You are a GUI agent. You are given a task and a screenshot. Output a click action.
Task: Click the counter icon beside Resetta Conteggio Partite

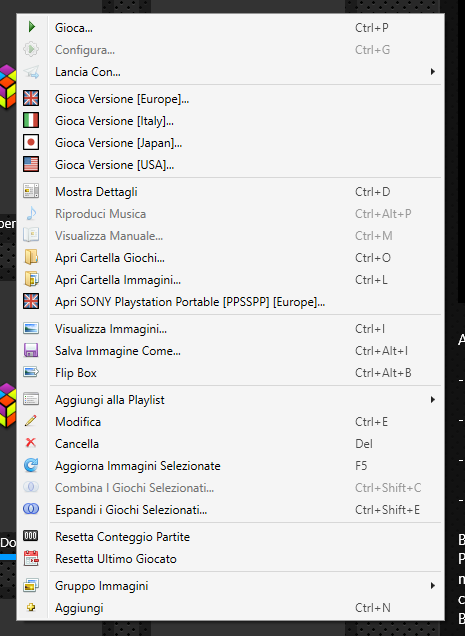31,536
